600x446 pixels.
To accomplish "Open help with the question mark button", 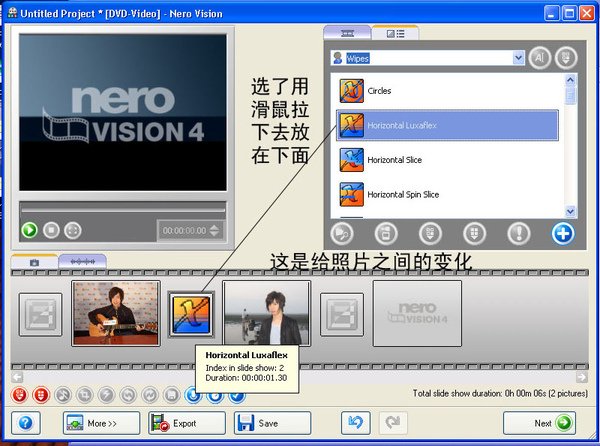I will (x=26, y=423).
